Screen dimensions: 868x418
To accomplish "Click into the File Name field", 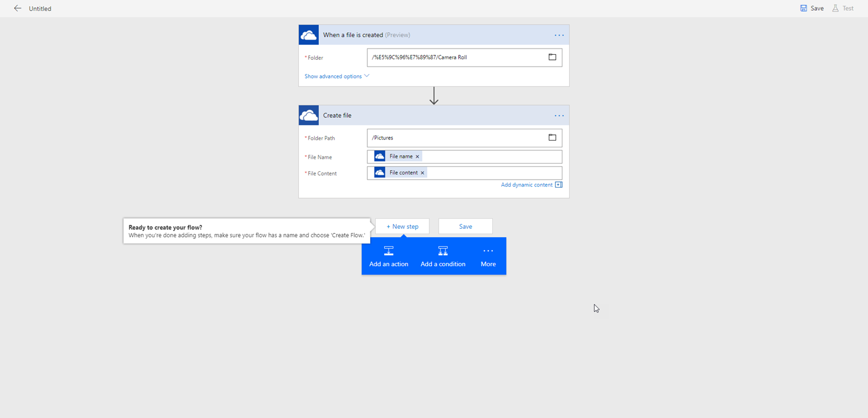I will click(x=492, y=156).
